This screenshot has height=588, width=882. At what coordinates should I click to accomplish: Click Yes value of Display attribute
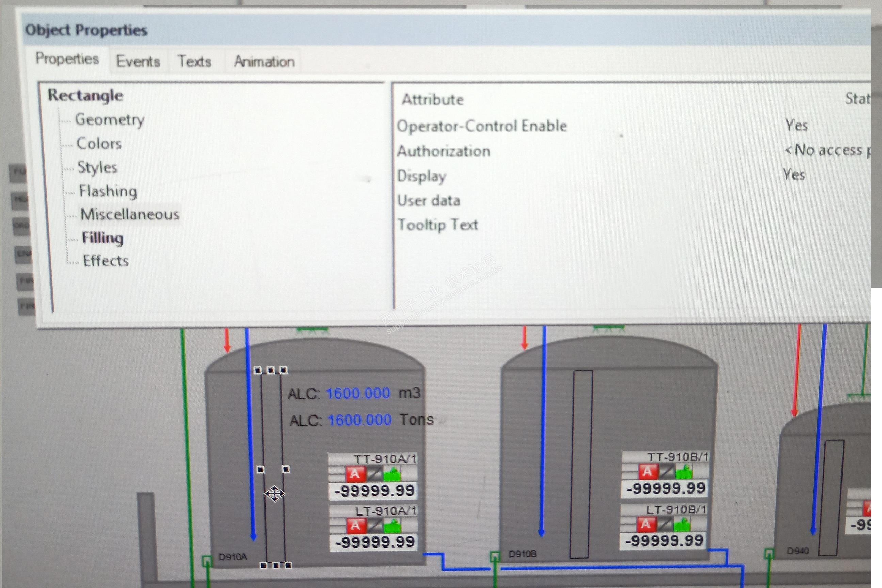click(x=794, y=175)
